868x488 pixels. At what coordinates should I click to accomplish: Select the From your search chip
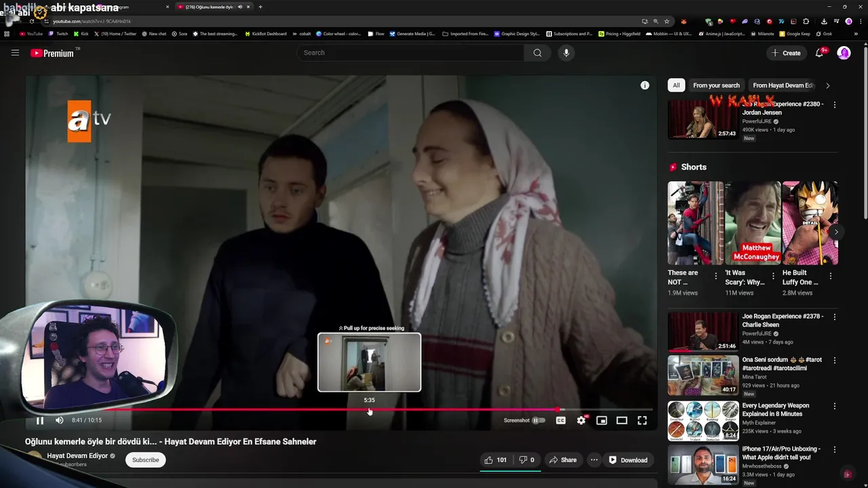716,85
